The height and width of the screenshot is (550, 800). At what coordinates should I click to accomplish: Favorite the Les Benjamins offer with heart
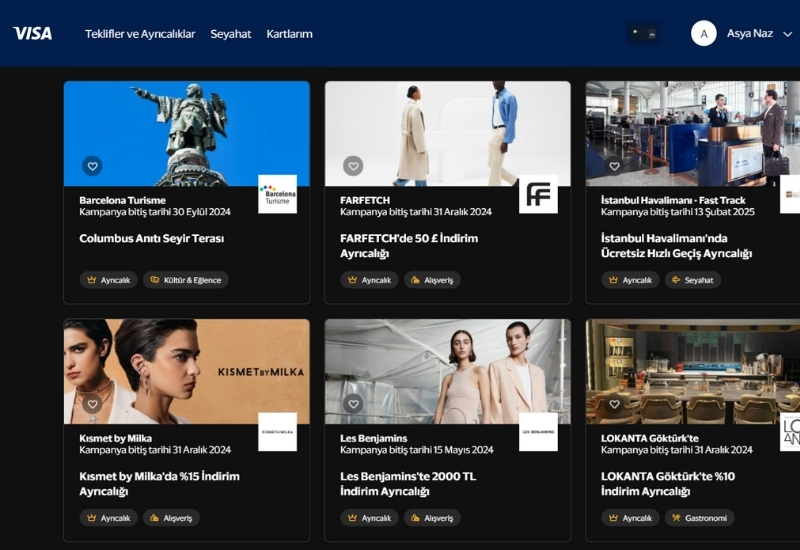[353, 404]
